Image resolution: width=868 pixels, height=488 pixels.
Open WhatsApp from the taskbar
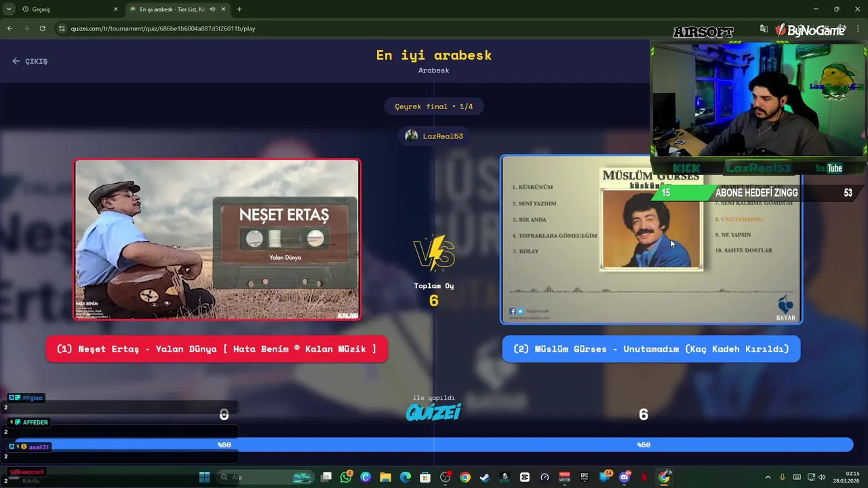tap(347, 477)
